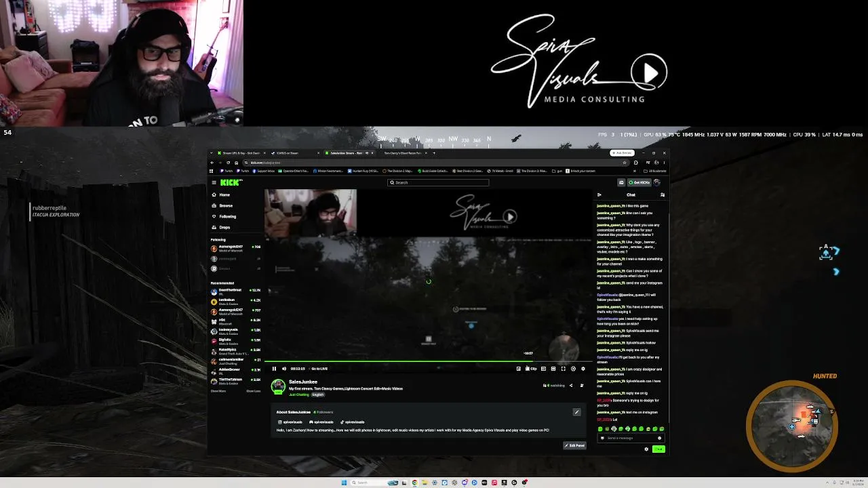Viewport: 868px width, 488px height.
Task: Open Browse in Kick sidebar
Action: [226, 205]
